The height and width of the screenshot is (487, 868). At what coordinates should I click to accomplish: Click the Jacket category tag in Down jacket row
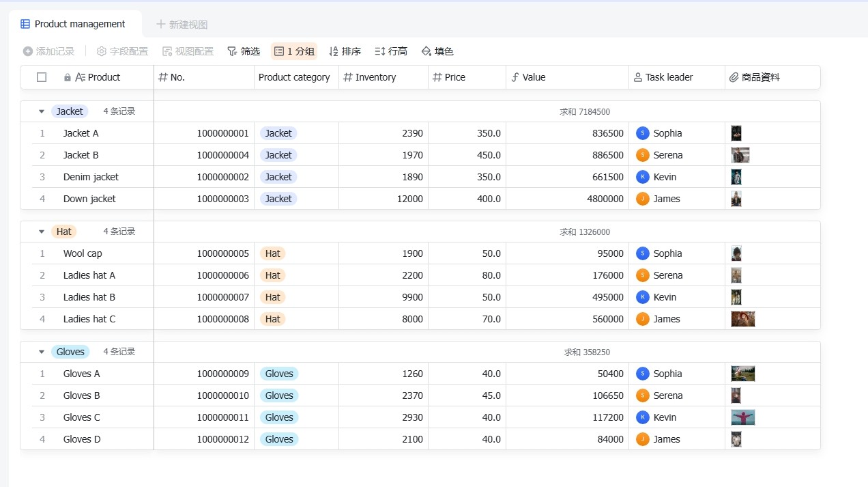tap(278, 199)
